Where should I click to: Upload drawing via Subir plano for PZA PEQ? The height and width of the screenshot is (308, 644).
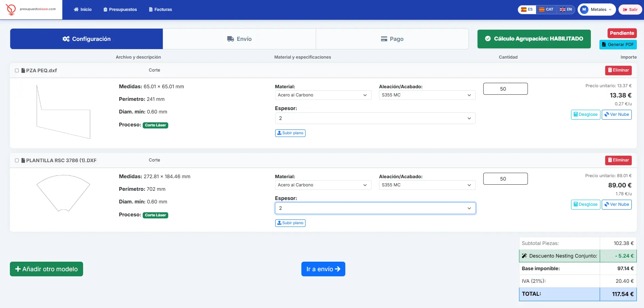click(290, 133)
